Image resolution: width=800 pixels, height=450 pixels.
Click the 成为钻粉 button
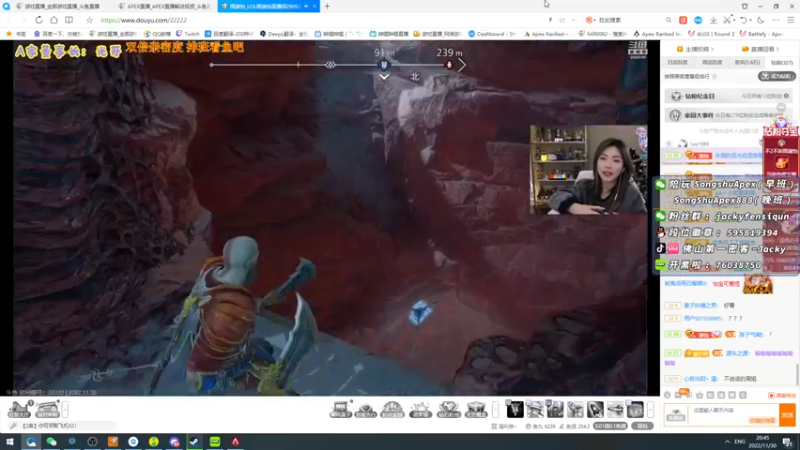click(777, 76)
